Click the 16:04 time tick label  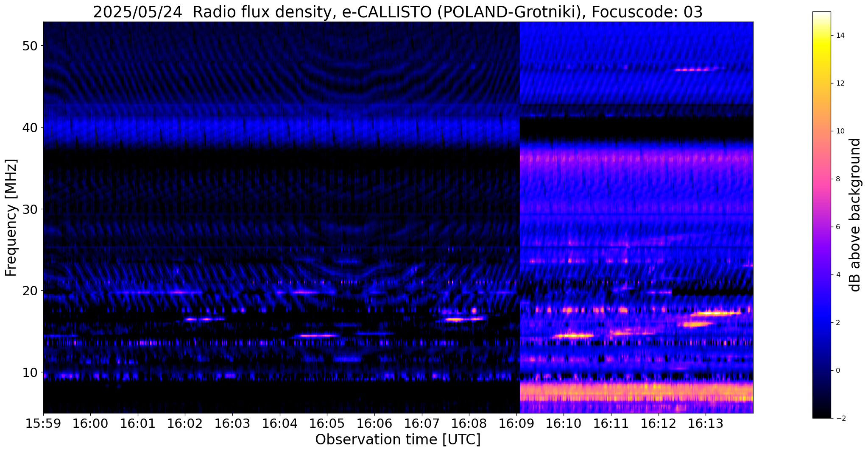point(280,424)
